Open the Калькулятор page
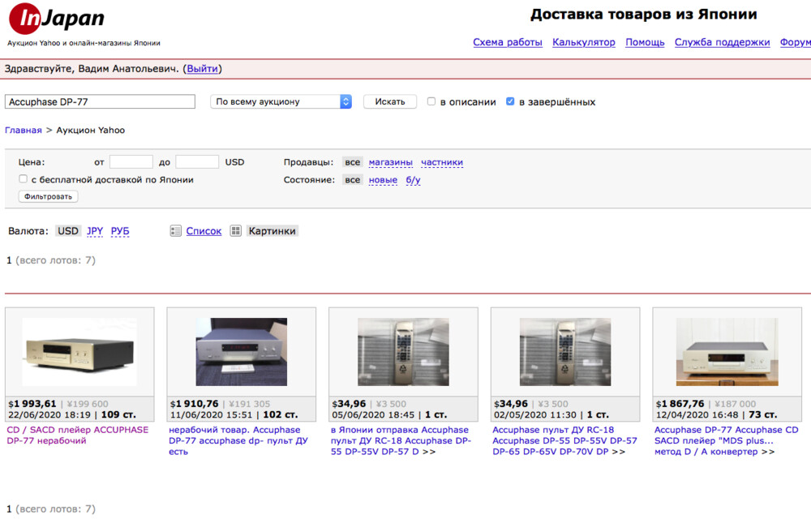This screenshot has width=811, height=532. click(583, 41)
